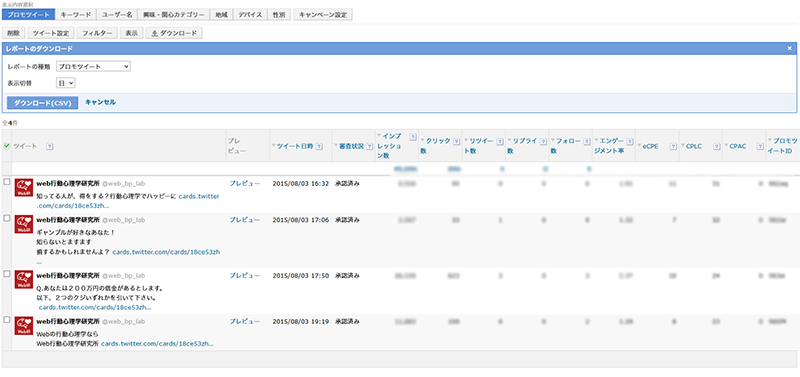Sort by CPAC column header
Screen dimensions: 800x377
coord(738,146)
